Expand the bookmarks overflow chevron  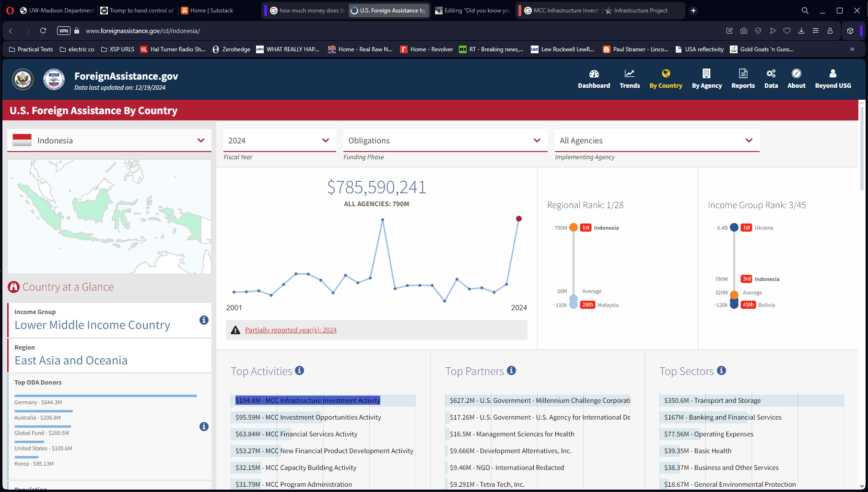click(x=852, y=49)
